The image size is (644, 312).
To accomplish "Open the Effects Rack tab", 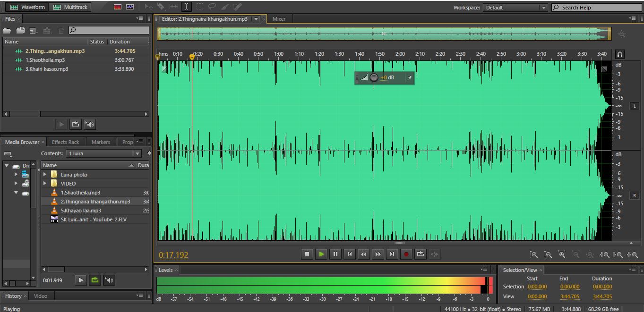I will coord(65,142).
